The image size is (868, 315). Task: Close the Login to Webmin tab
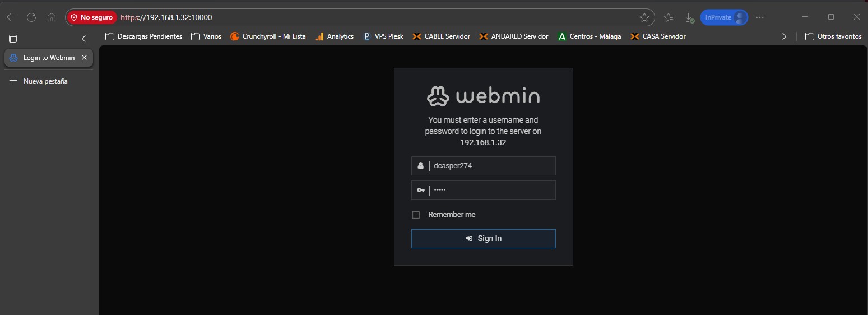(x=84, y=58)
